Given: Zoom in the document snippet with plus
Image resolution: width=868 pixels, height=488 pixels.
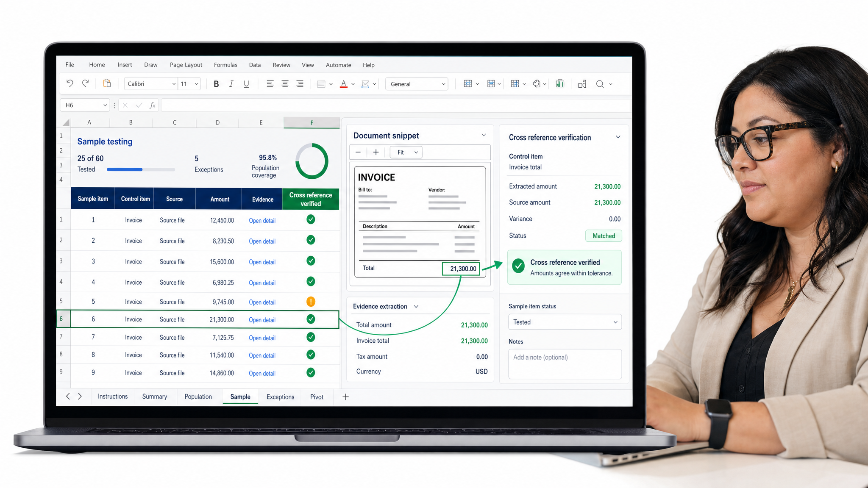Looking at the screenshot, I should point(376,152).
